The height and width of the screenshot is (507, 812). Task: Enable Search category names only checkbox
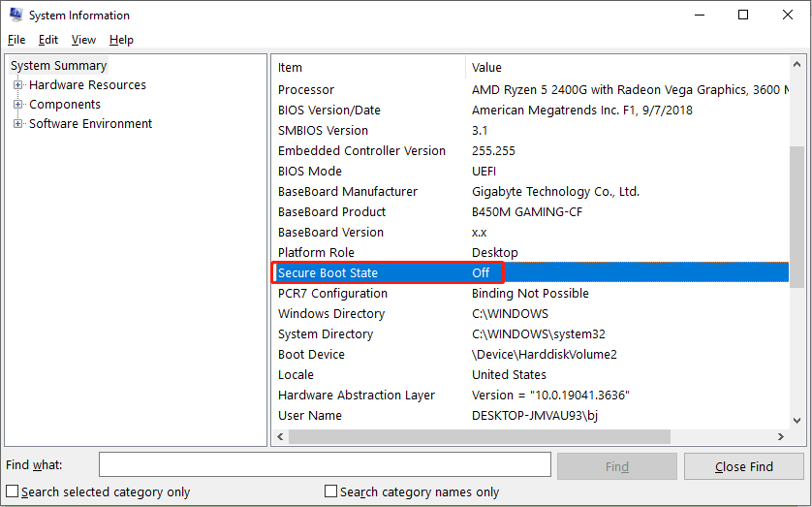[331, 491]
